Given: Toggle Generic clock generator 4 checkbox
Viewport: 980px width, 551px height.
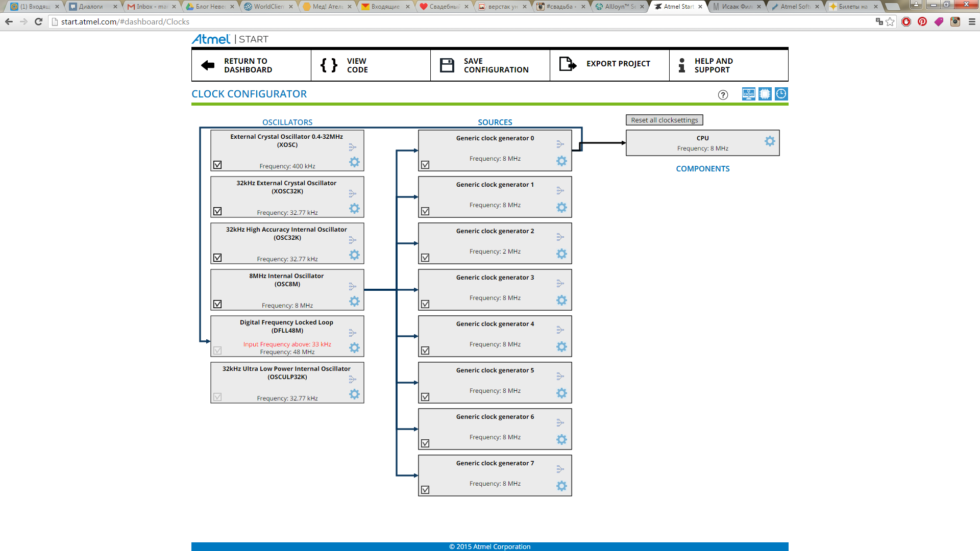Looking at the screenshot, I should click(425, 350).
